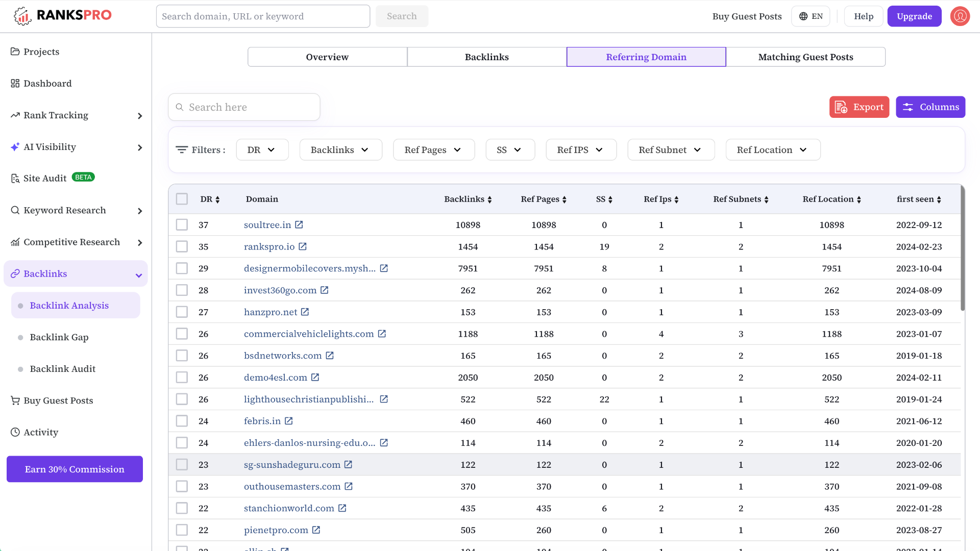This screenshot has height=551, width=980.
Task: Check the pienetpro.com row checkbox
Action: 182,530
